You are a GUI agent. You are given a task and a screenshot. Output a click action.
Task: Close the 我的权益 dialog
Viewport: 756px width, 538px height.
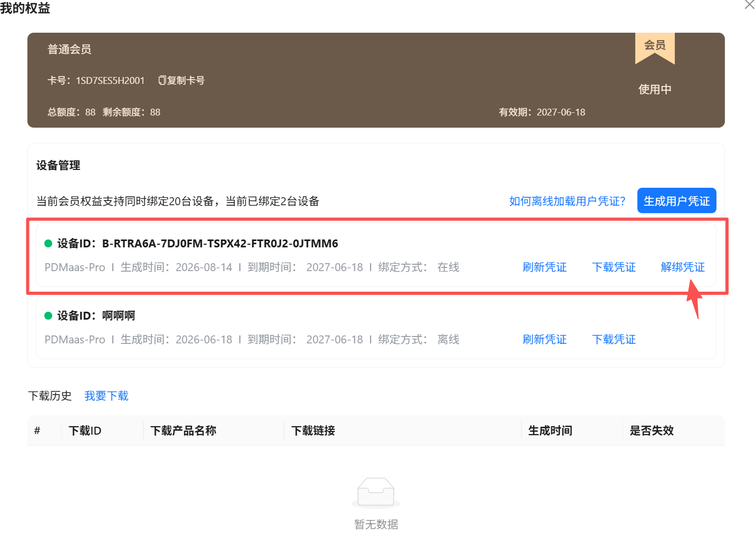[x=749, y=5]
